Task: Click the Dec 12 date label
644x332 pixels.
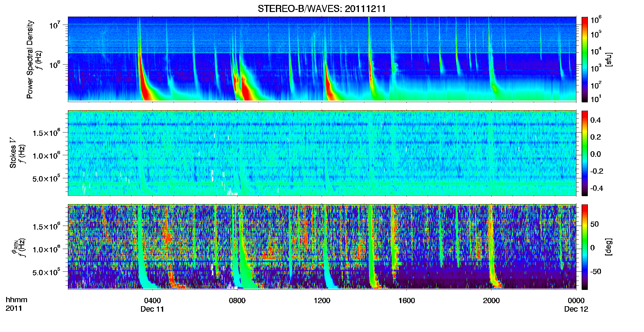Action: [x=576, y=309]
